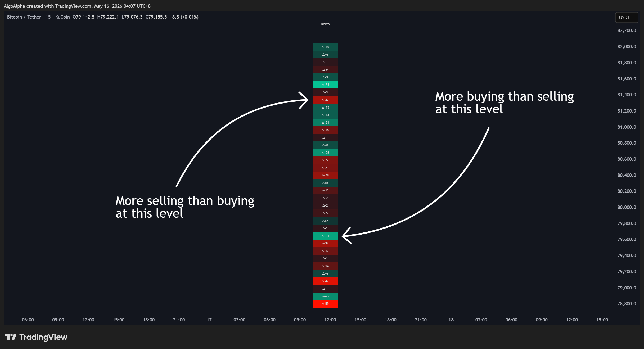The width and height of the screenshot is (644, 349).
Task: Click the change value +8.8 (+0.01%)
Action: click(x=184, y=17)
